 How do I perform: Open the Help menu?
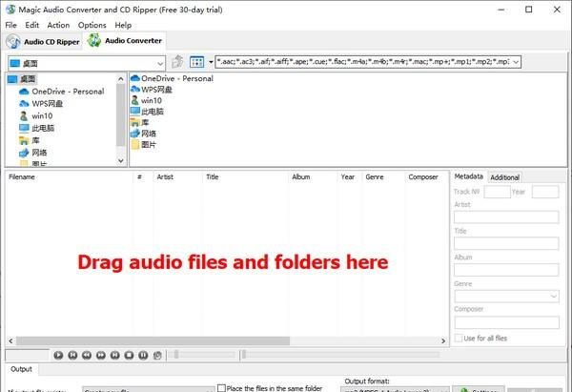point(123,25)
